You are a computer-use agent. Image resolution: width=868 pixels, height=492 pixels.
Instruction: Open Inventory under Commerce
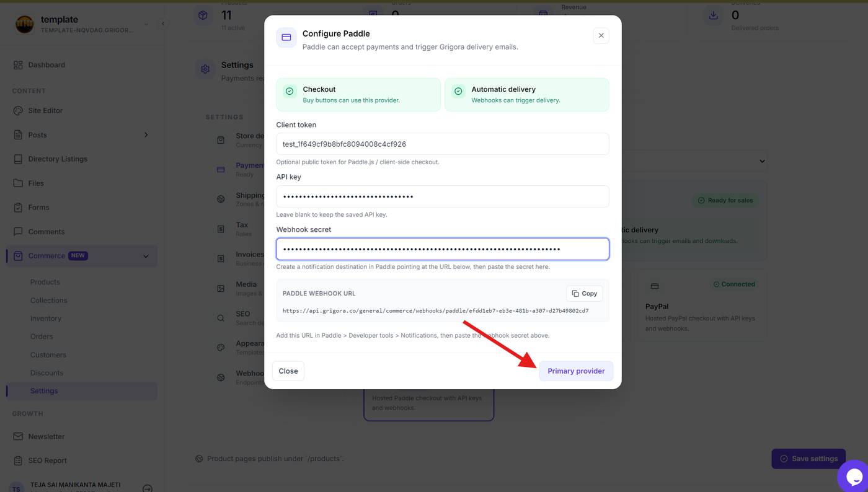[x=46, y=318]
